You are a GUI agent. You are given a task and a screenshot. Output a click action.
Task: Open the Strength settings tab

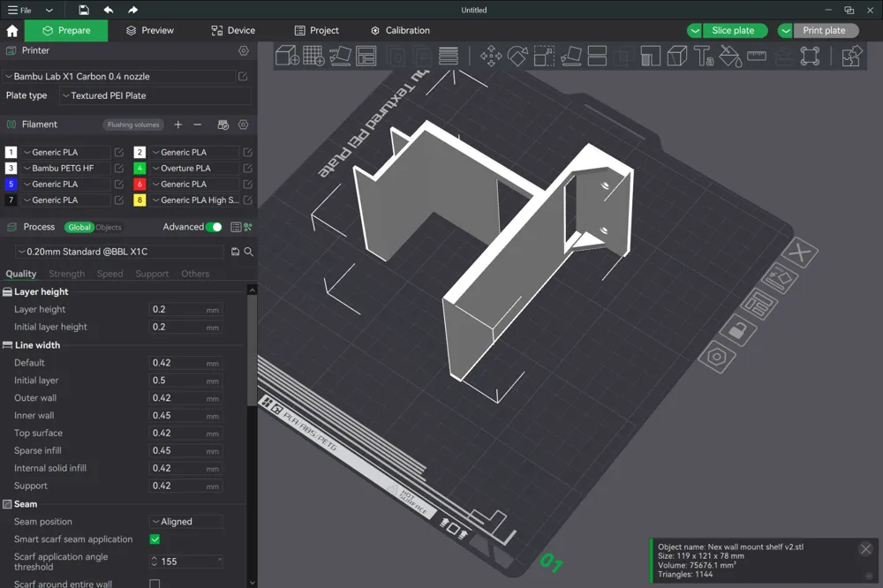[66, 274]
